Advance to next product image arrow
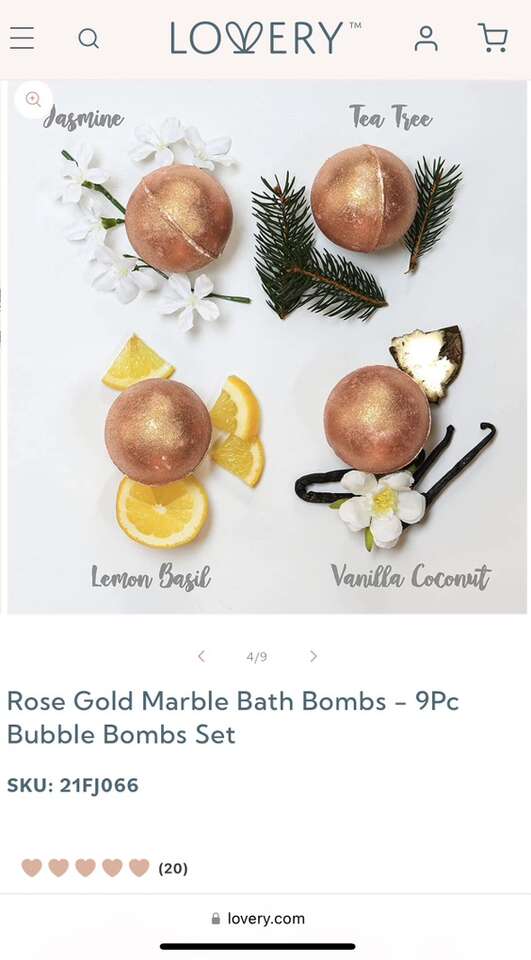 (x=314, y=656)
